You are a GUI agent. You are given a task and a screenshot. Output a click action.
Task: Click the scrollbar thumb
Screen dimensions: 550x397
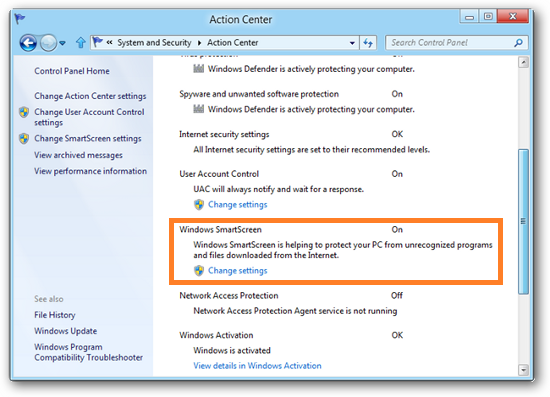click(523, 222)
